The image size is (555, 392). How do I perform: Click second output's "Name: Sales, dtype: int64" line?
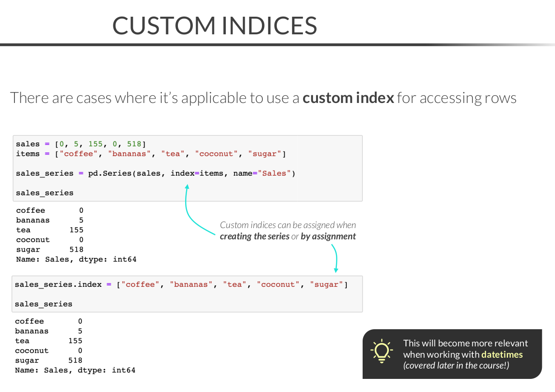(x=75, y=370)
